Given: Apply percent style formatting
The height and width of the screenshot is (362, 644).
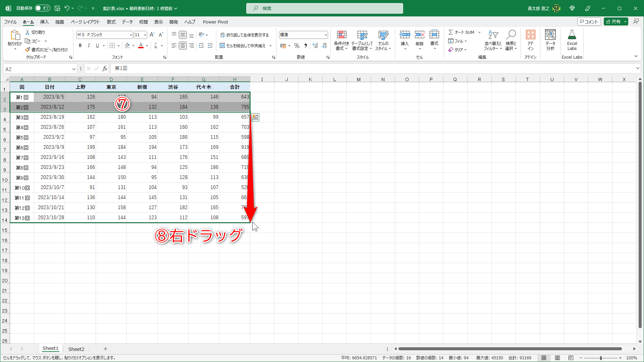Looking at the screenshot, I should [297, 46].
